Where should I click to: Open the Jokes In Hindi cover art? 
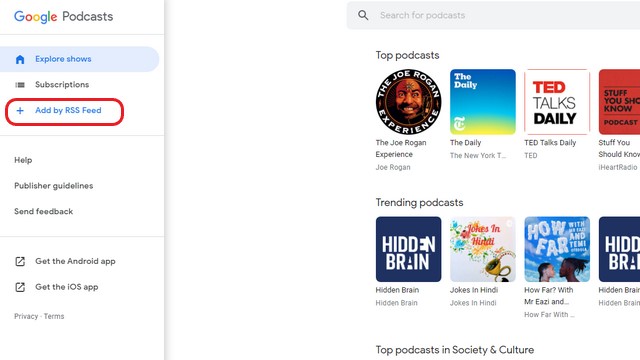483,249
